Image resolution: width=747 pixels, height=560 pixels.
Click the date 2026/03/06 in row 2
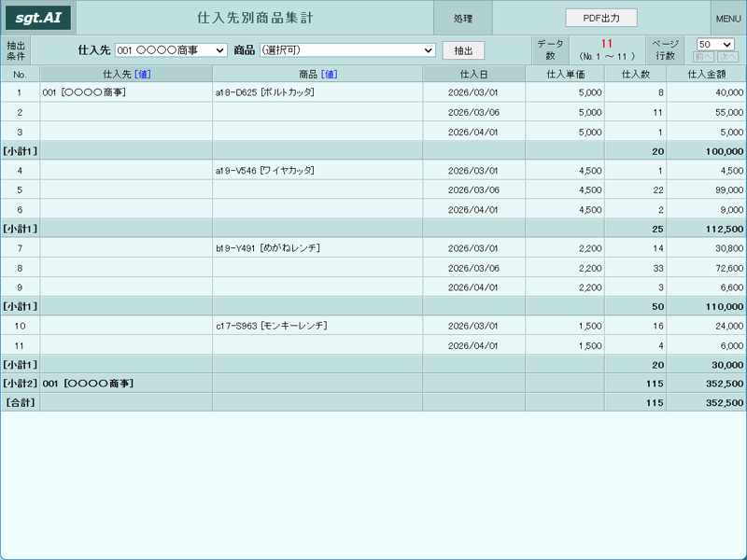[x=473, y=112]
